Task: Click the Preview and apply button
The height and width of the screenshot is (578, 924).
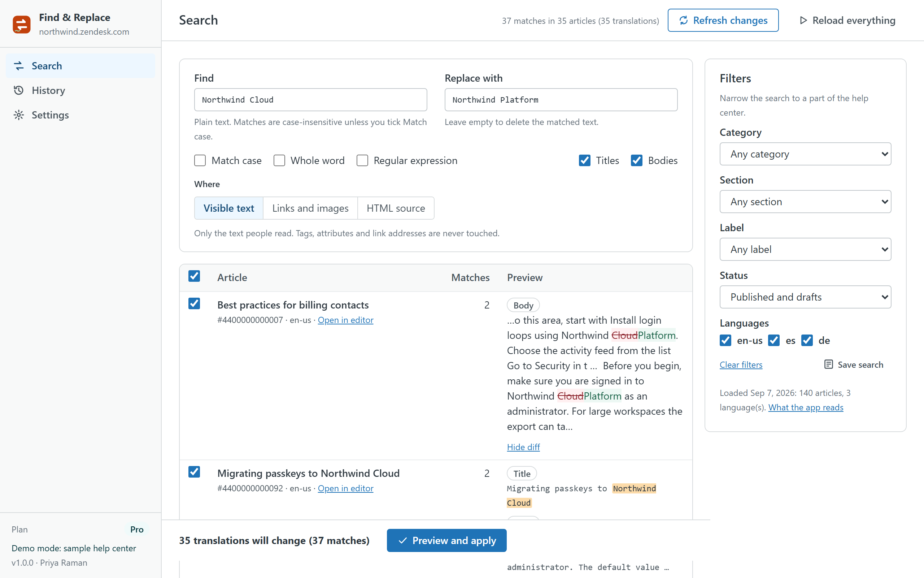Action: click(x=447, y=540)
